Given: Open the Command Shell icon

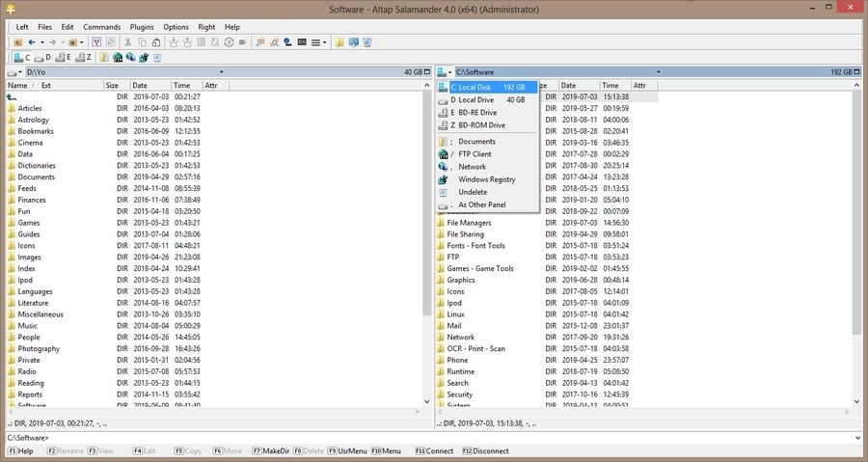Looking at the screenshot, I should 302,42.
